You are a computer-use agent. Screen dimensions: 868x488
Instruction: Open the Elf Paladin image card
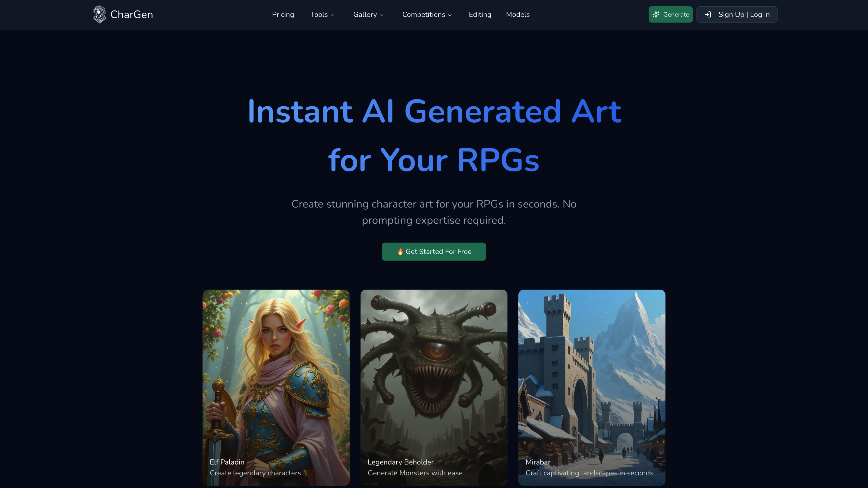click(x=276, y=388)
